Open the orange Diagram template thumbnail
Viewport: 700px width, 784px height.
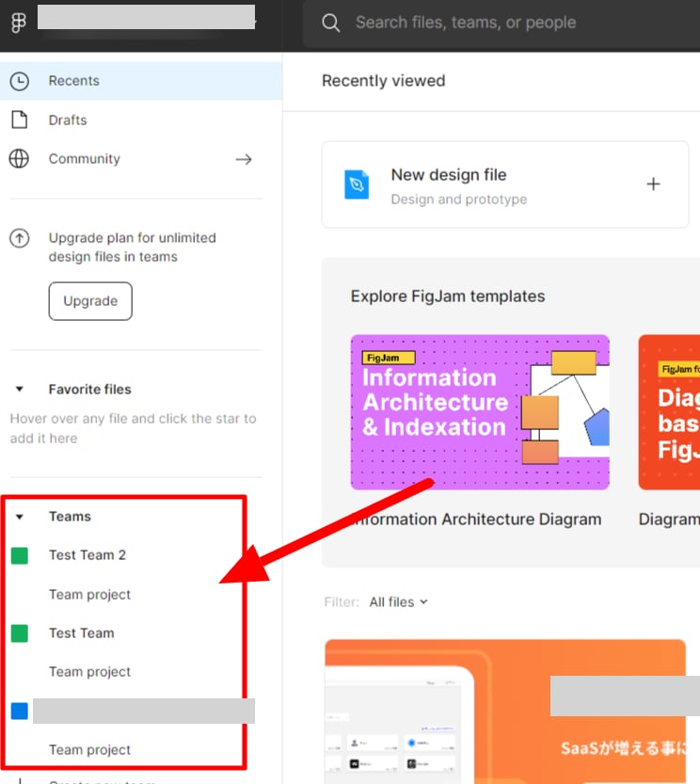[x=669, y=412]
